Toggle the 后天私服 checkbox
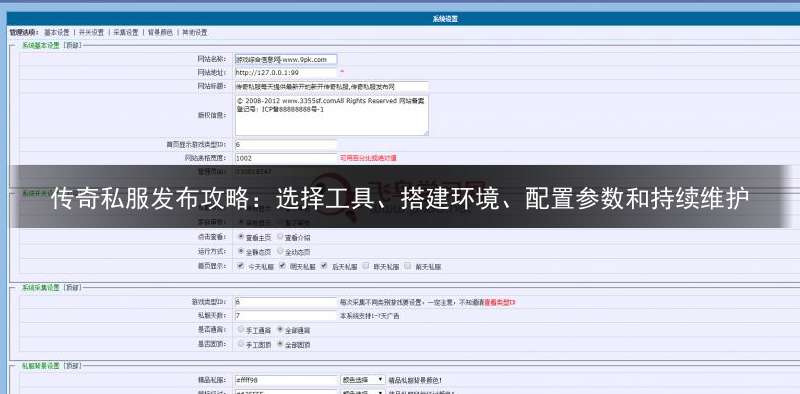The image size is (800, 394). tap(324, 266)
